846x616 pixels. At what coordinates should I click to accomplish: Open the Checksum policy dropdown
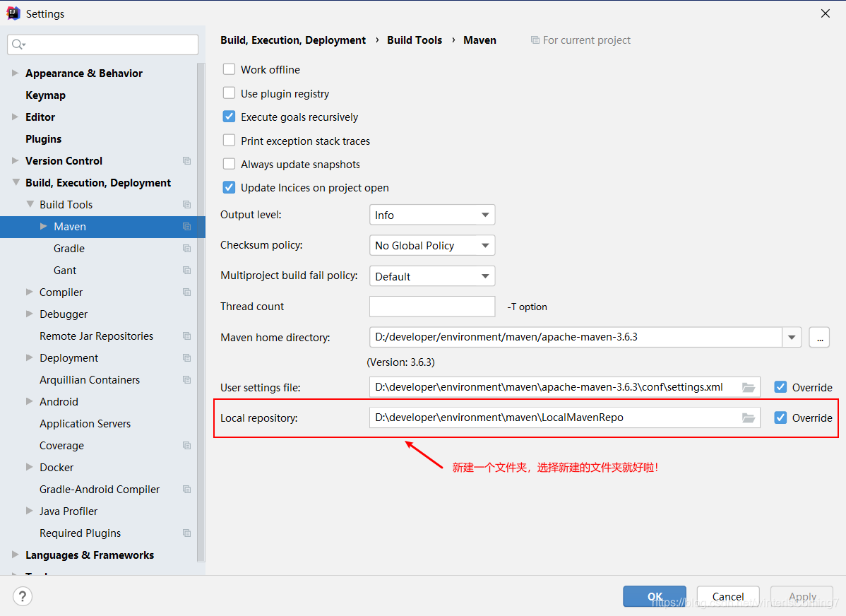pyautogui.click(x=432, y=246)
